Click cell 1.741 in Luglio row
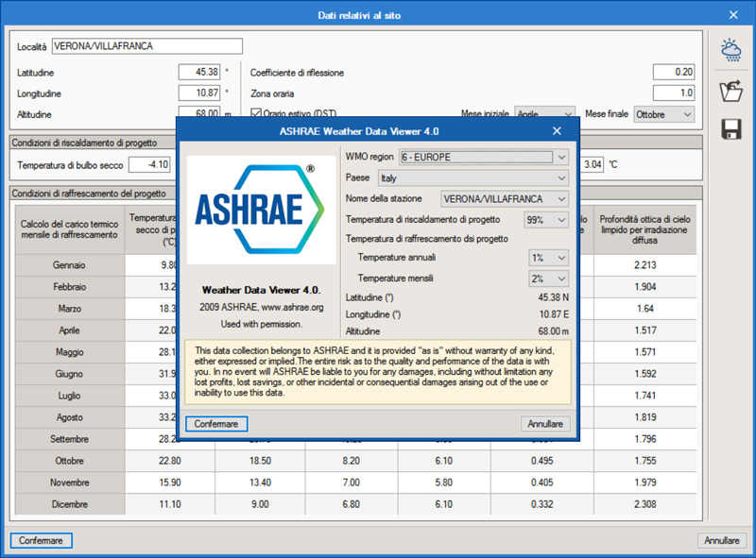 click(645, 396)
